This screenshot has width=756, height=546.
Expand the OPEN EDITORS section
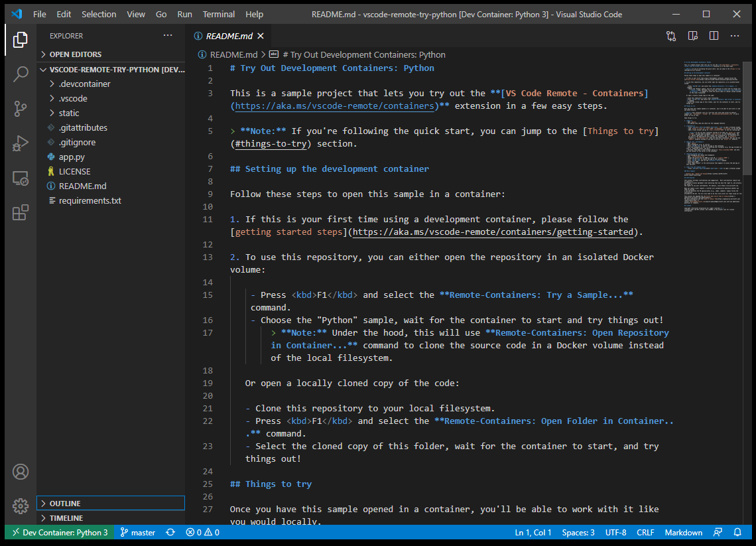[x=75, y=54]
